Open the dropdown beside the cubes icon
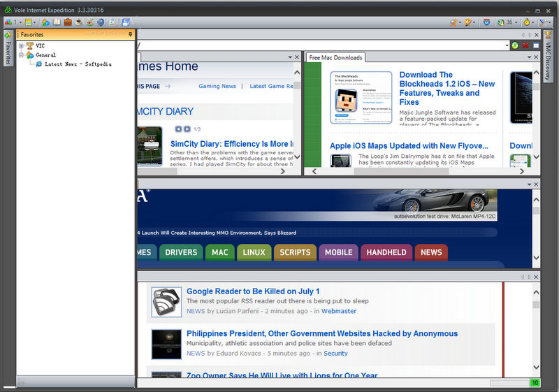The height and width of the screenshot is (392, 559). coord(20,22)
